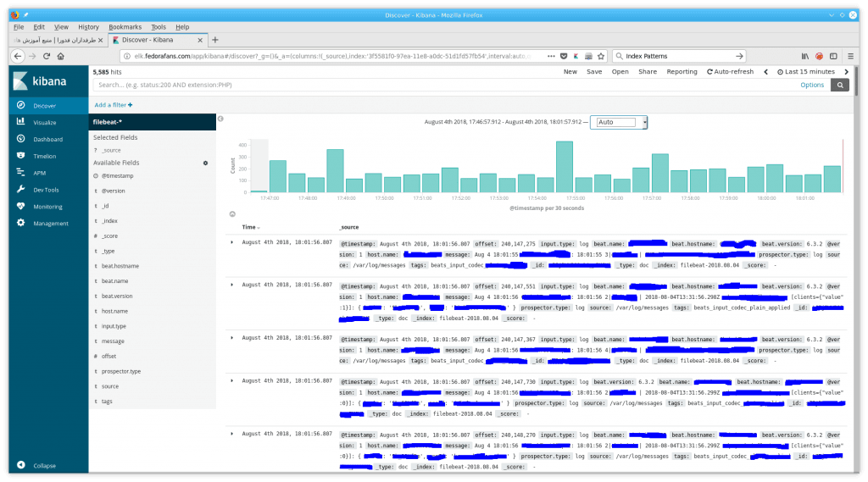The image size is (868, 482).
Task: Collapse the Kibana side navigation
Action: pyautogui.click(x=20, y=466)
